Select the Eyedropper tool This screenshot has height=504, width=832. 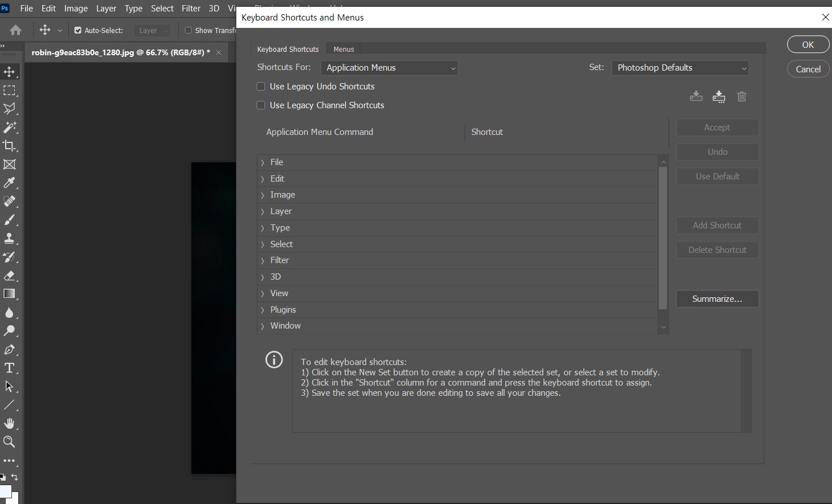(x=10, y=183)
